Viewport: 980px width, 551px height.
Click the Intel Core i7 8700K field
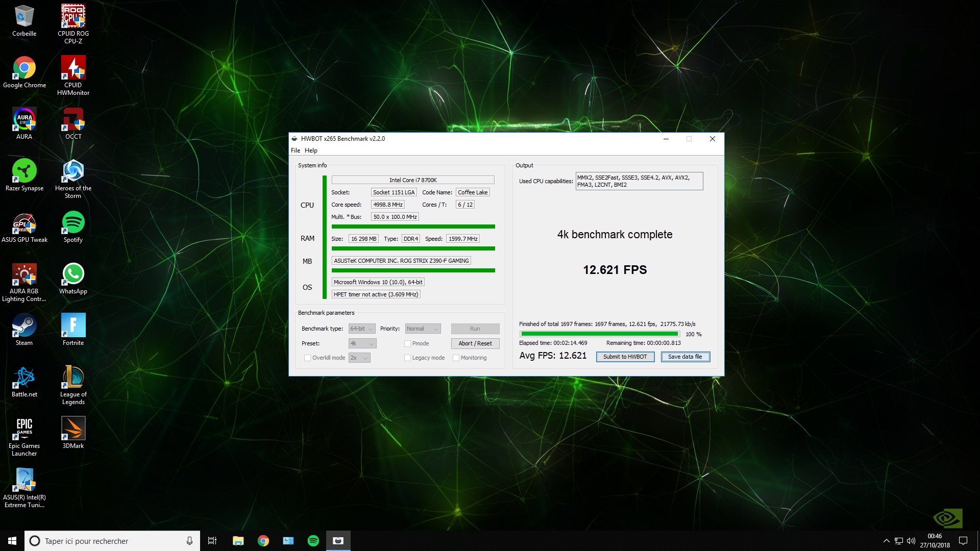tap(413, 180)
